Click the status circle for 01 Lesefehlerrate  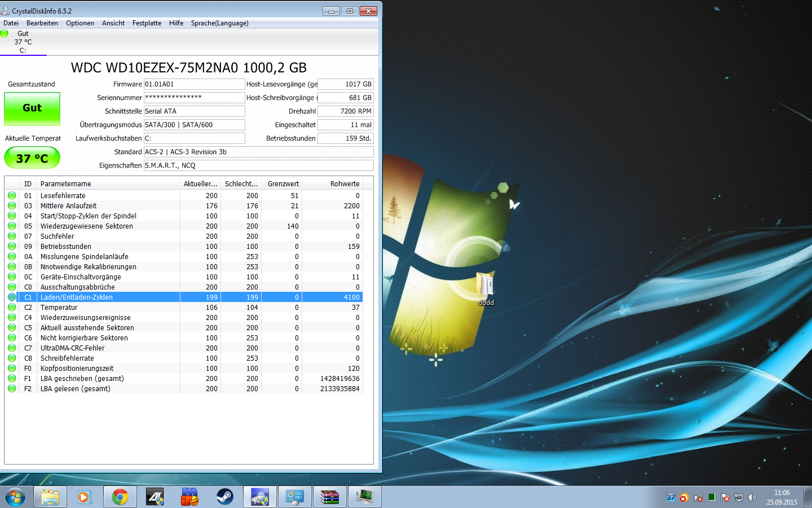11,195
